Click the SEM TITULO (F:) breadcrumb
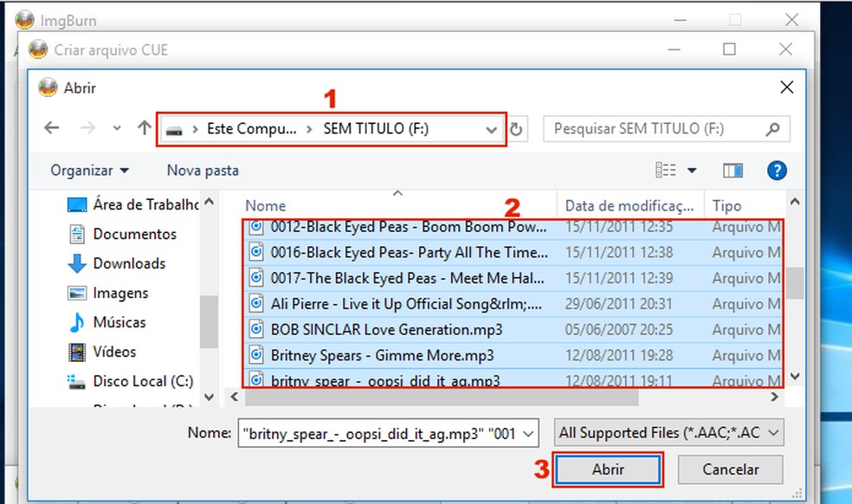Viewport: 852px width, 504px height. (376, 129)
